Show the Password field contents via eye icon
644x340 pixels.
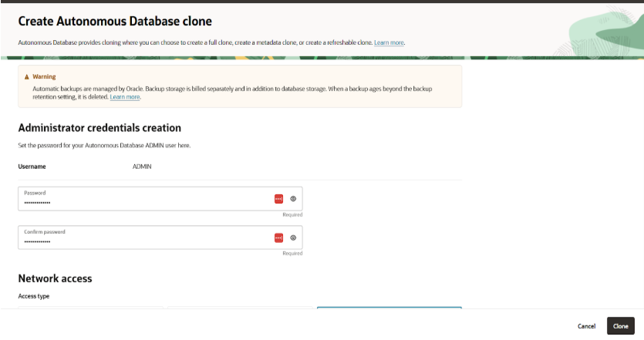[293, 199]
